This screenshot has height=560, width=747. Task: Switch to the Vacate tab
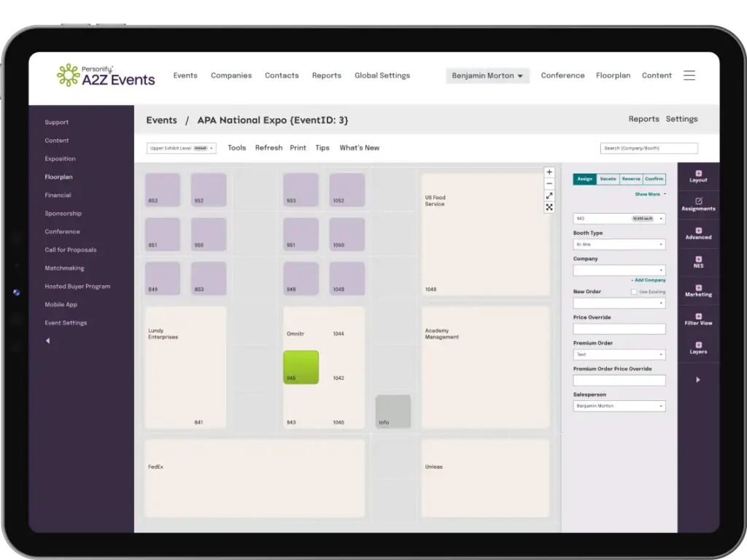(x=608, y=179)
